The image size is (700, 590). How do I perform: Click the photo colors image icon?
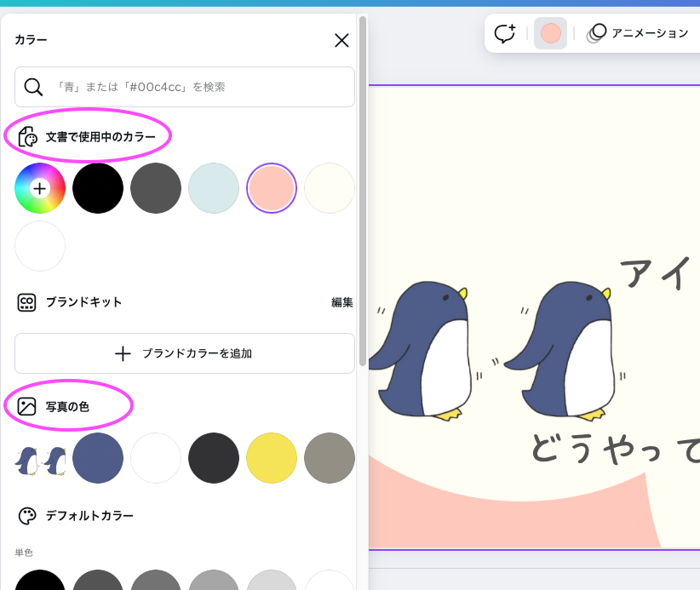pyautogui.click(x=26, y=407)
